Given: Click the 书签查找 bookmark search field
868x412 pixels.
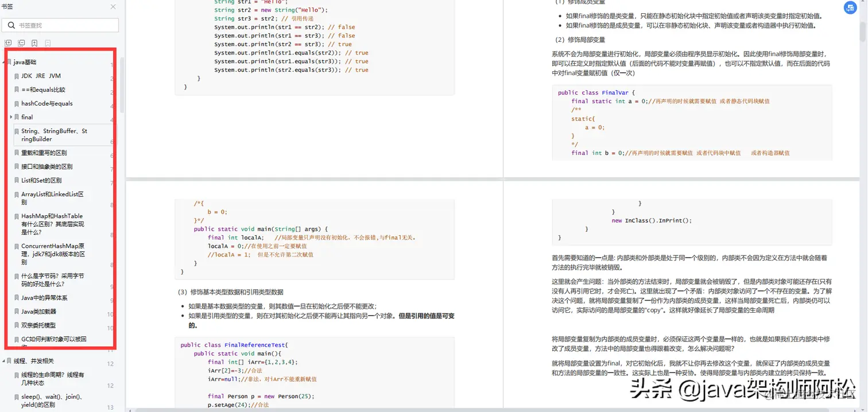Looking at the screenshot, I should [x=61, y=25].
